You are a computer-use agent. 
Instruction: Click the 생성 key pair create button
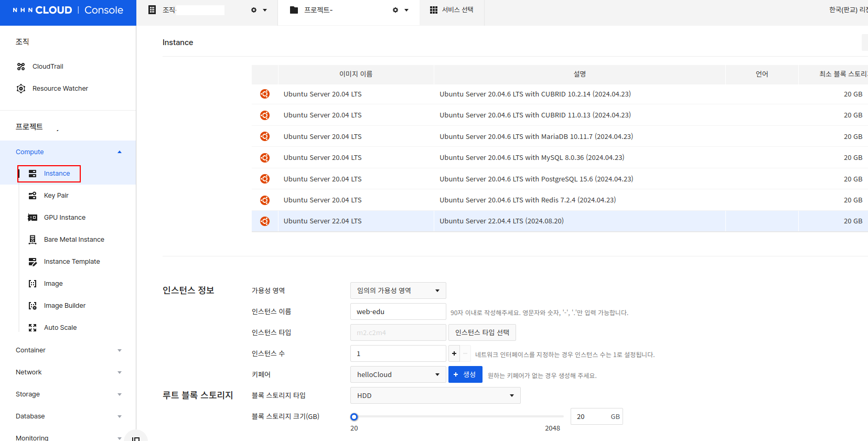click(465, 374)
